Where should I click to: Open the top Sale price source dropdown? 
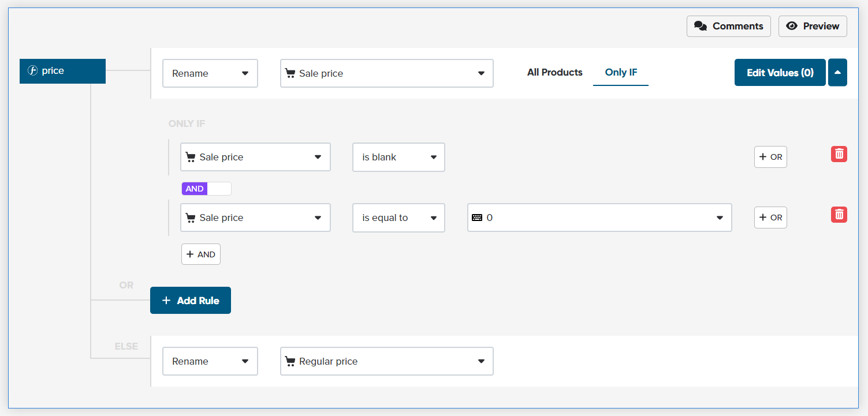click(387, 73)
